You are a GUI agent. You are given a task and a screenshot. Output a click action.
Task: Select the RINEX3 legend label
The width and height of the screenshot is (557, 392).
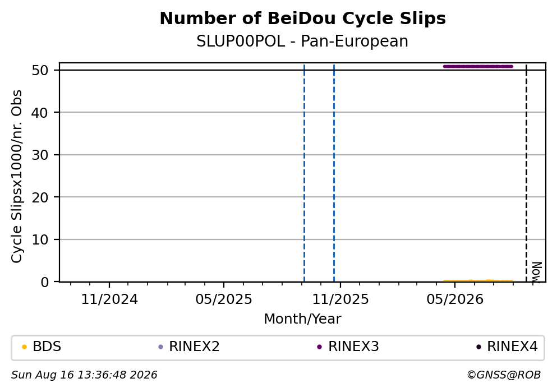pos(353,347)
